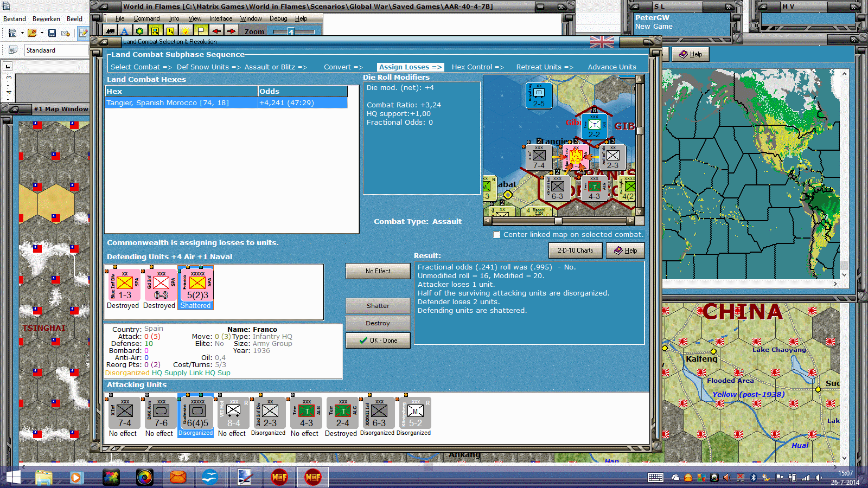This screenshot has height=488, width=868.
Task: Select the Tangier, Spanish Morocco hex row
Action: pyautogui.click(x=226, y=103)
